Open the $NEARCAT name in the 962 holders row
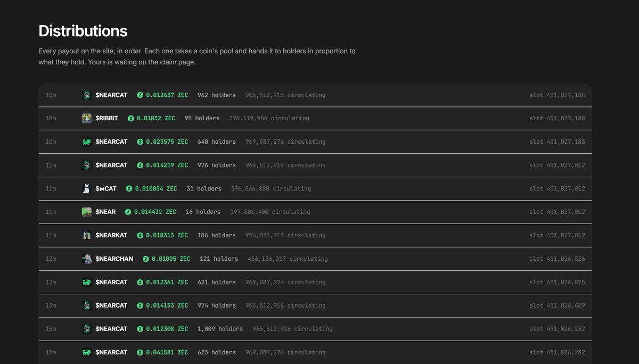 (x=112, y=95)
